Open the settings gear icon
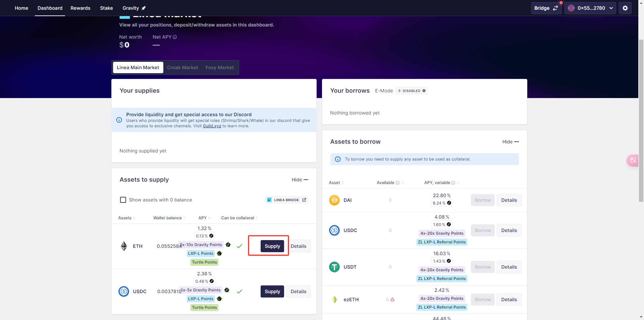This screenshot has width=644, height=320. click(625, 8)
